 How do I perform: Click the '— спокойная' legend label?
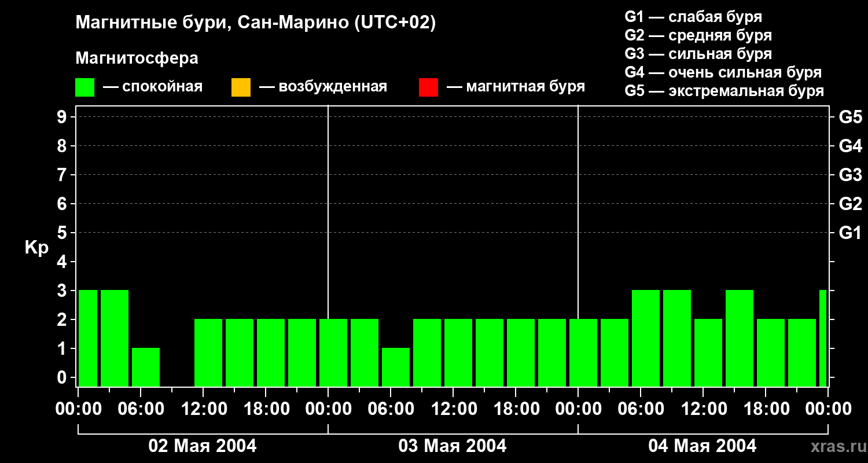point(153,87)
